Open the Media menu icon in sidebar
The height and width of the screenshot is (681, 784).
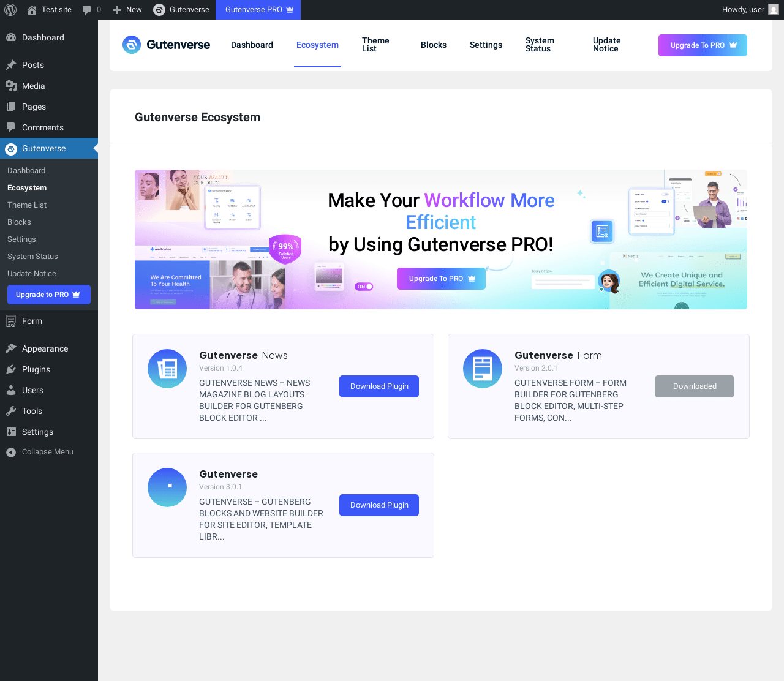11,86
